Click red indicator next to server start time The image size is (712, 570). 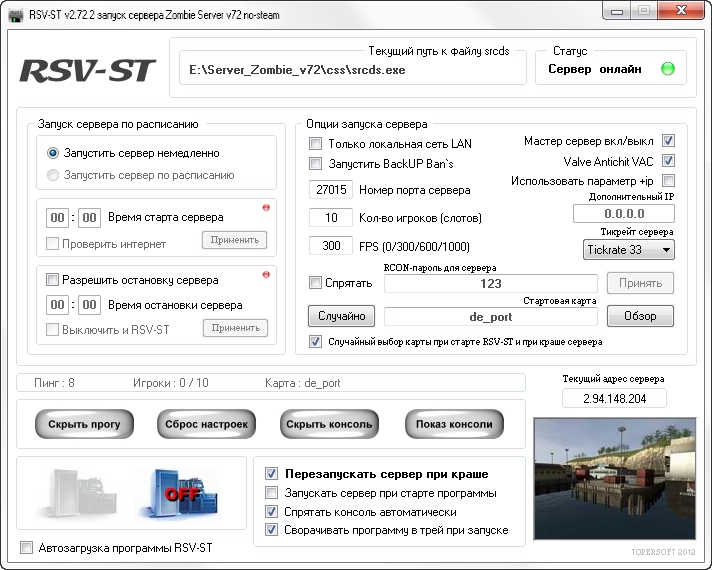click(x=266, y=208)
